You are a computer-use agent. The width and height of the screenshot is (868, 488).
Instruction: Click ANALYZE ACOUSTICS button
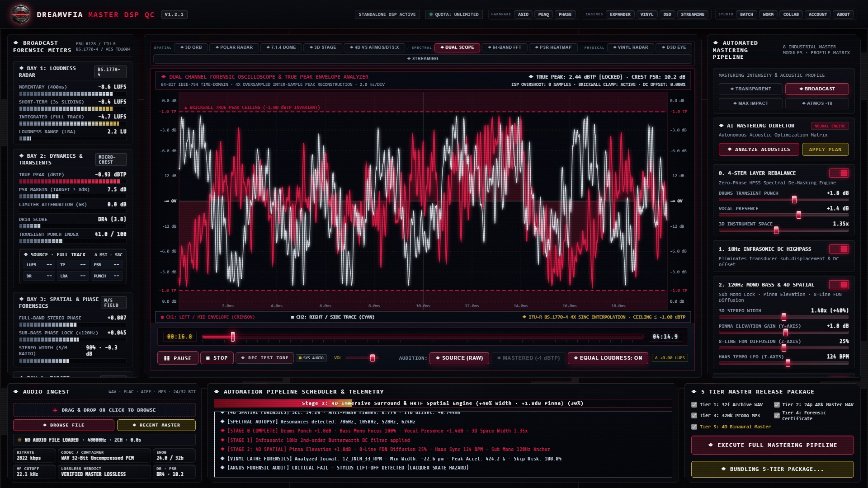click(759, 150)
